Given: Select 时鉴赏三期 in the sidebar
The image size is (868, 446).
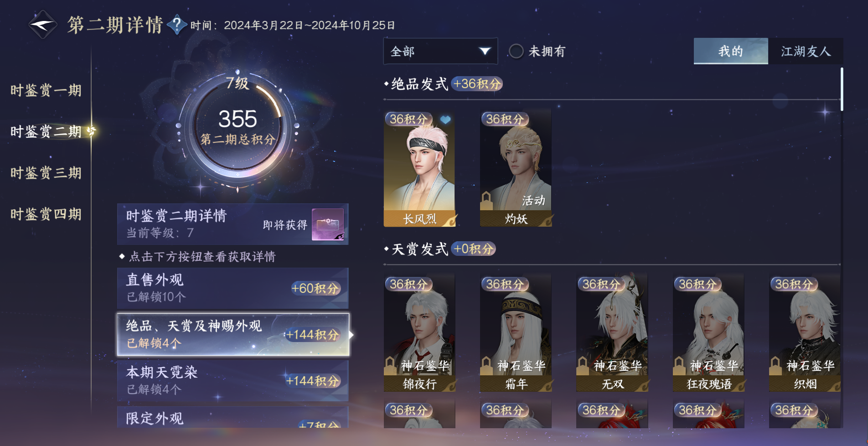Looking at the screenshot, I should pos(46,173).
